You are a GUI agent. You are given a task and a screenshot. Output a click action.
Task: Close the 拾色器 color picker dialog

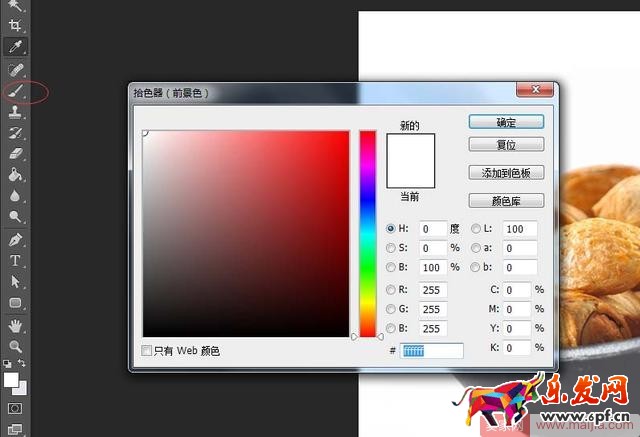[x=535, y=89]
